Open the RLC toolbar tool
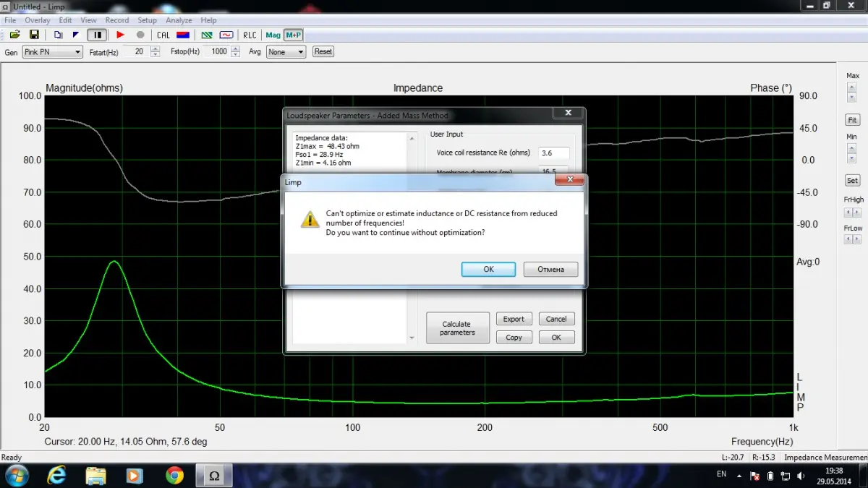This screenshot has height=488, width=868. [250, 35]
